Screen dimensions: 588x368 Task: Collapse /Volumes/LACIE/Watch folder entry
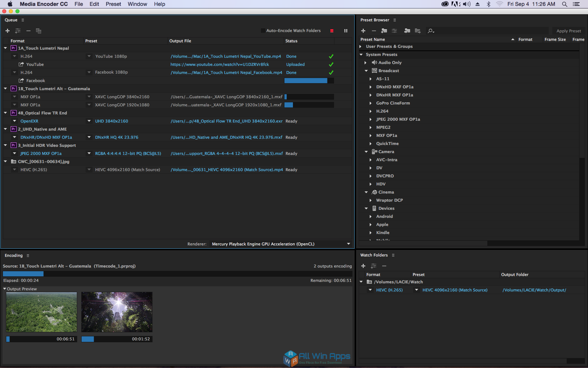pyautogui.click(x=361, y=282)
